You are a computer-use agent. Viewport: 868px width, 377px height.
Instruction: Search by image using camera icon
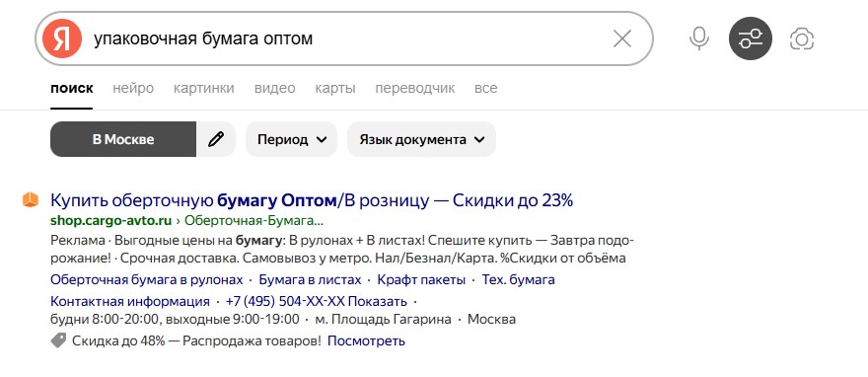pos(802,38)
